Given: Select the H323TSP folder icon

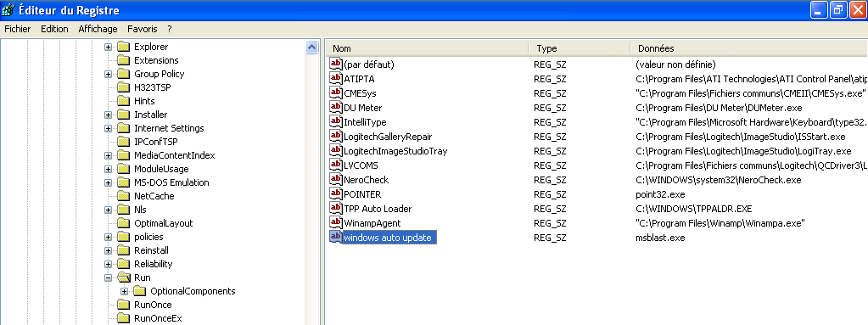Looking at the screenshot, I should point(123,87).
